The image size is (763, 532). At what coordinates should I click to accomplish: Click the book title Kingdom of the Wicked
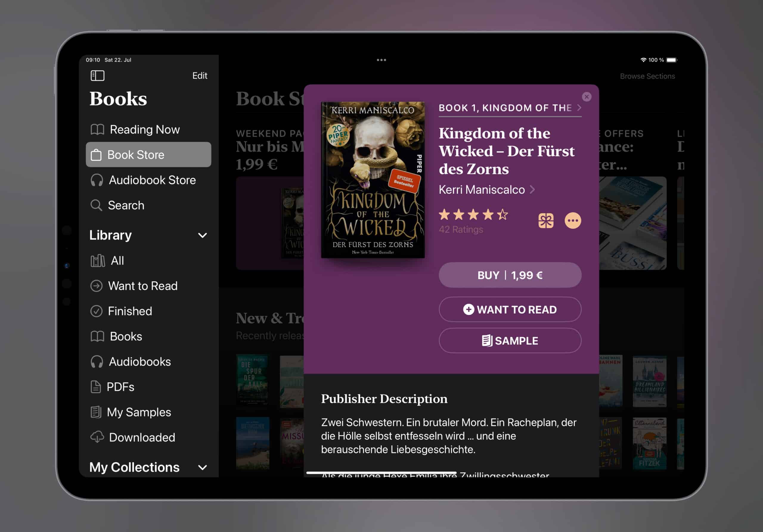click(x=506, y=151)
